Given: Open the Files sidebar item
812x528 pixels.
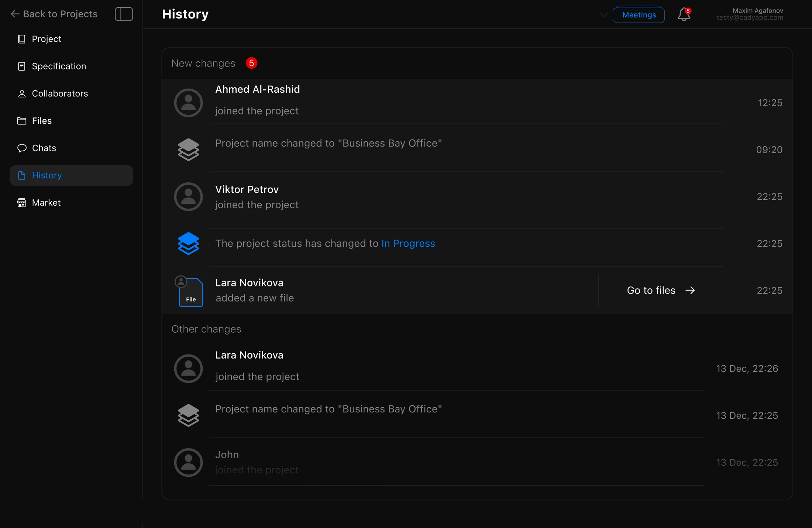Looking at the screenshot, I should pyautogui.click(x=71, y=121).
